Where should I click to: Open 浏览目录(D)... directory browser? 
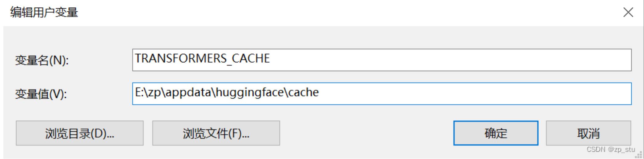(x=79, y=133)
